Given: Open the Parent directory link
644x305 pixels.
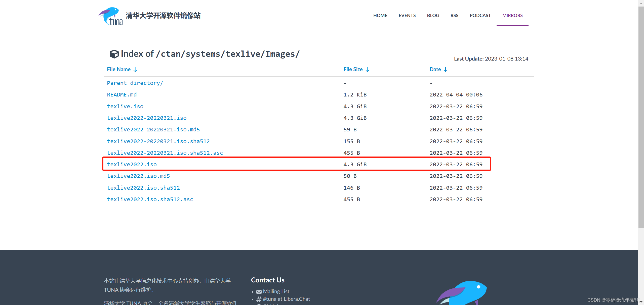Looking at the screenshot, I should 135,83.
